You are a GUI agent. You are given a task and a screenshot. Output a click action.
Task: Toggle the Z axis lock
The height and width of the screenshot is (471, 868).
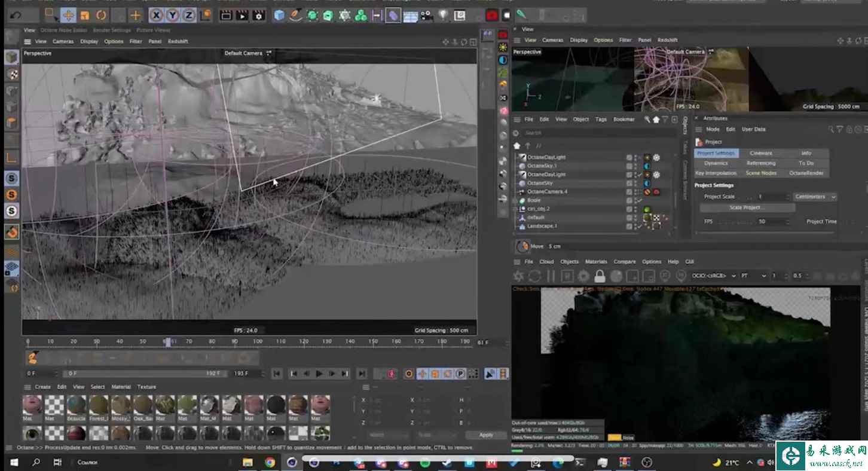tap(189, 15)
